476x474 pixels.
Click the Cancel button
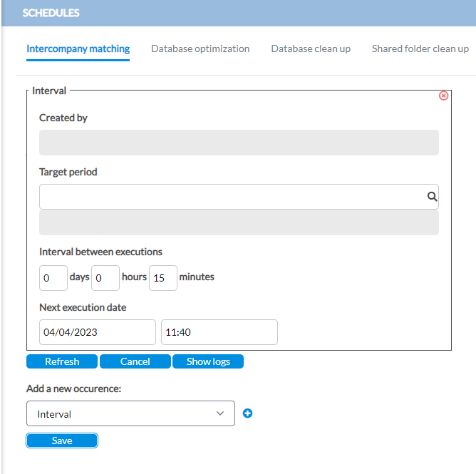point(135,361)
